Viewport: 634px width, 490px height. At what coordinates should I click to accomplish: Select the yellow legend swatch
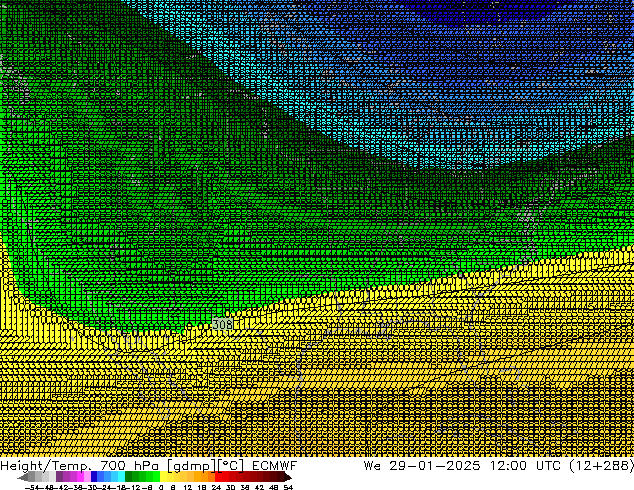tap(163, 476)
